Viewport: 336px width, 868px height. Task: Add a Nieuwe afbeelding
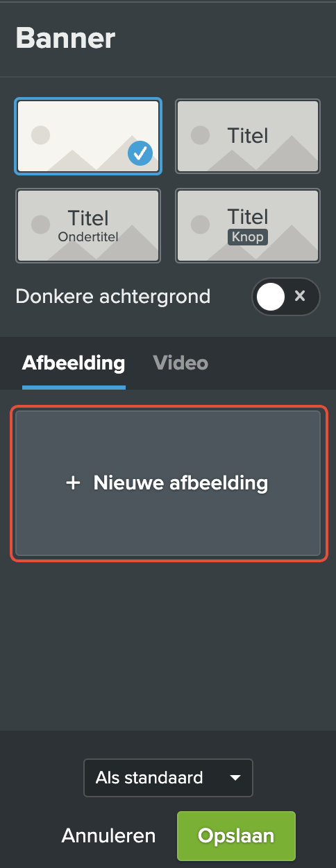(x=168, y=483)
